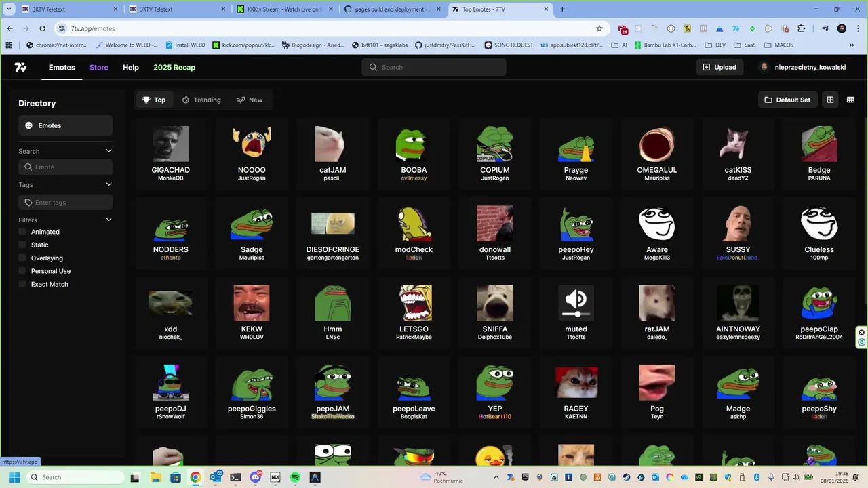The image size is (868, 488).
Task: Enable the Static filter checkbox
Action: tap(22, 245)
